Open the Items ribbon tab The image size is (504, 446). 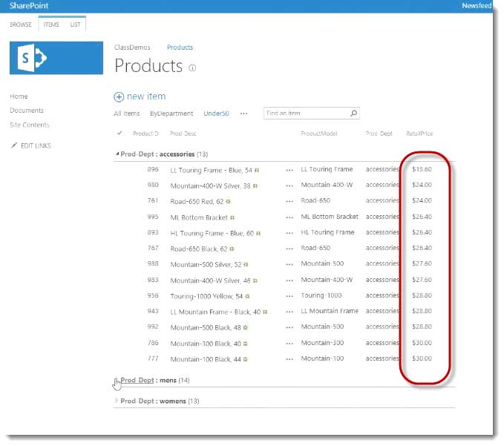click(x=51, y=24)
